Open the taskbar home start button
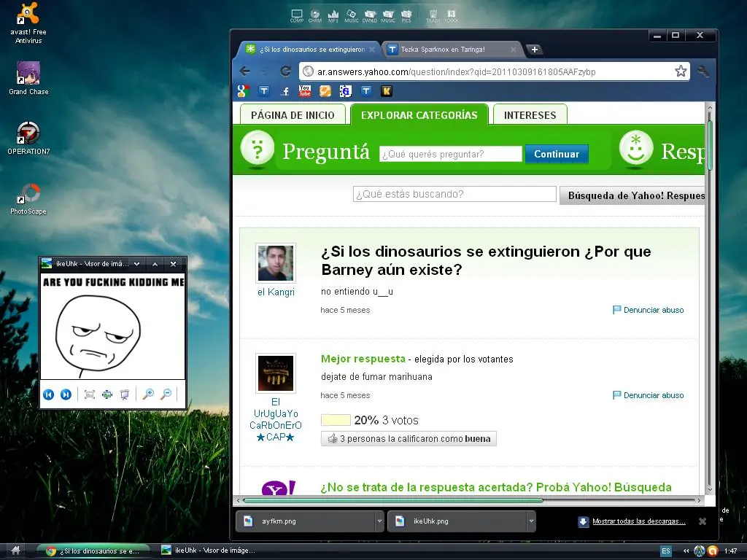The image size is (747, 560). point(15,551)
